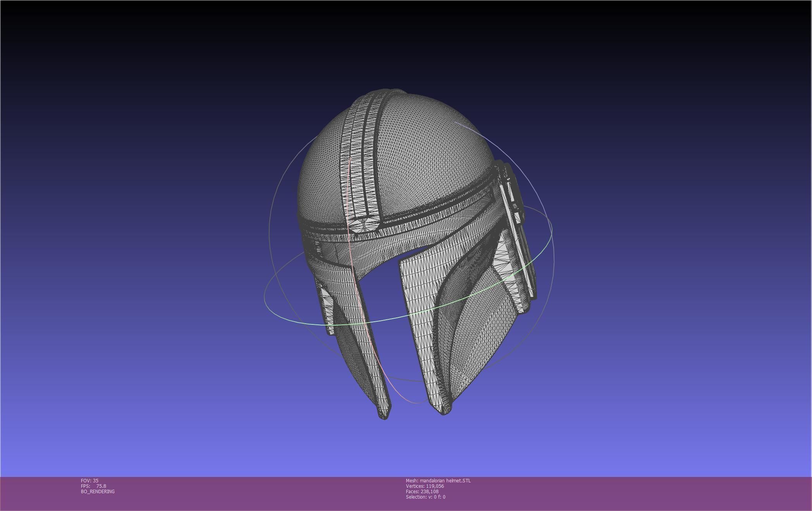The height and width of the screenshot is (511, 812).
Task: Click the 'BO_RENDERING' status label
Action: click(98, 491)
